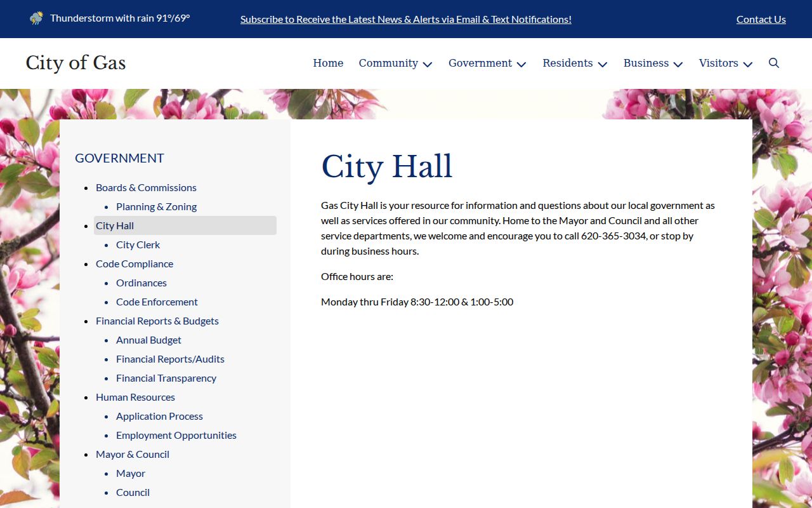Open Human Resources section

pyautogui.click(x=135, y=397)
